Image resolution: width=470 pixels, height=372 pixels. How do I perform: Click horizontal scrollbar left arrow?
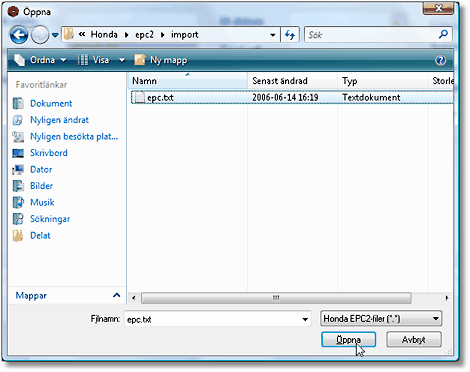[134, 298]
